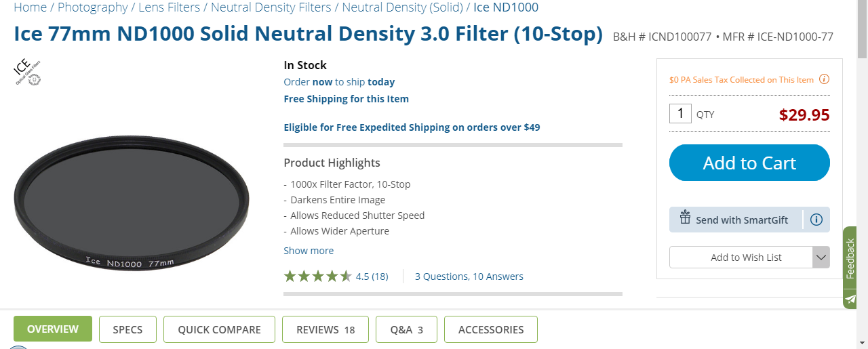868x349 pixels.
Task: Click the ND1000 filter product image
Action: [x=132, y=202]
